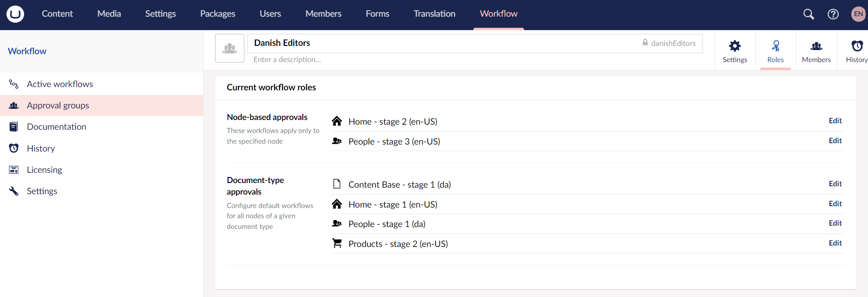Open the help question mark icon
Viewport: 868px width, 297px height.
pyautogui.click(x=833, y=14)
